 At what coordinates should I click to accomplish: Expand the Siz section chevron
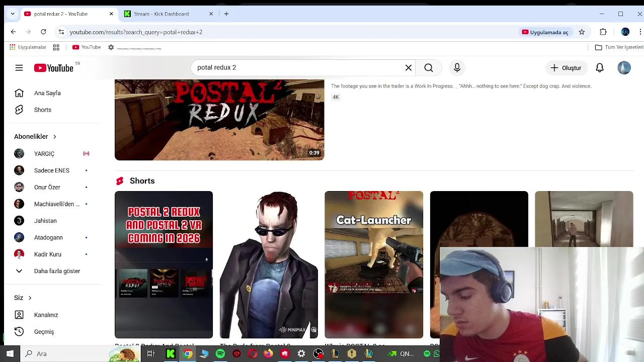[30, 298]
